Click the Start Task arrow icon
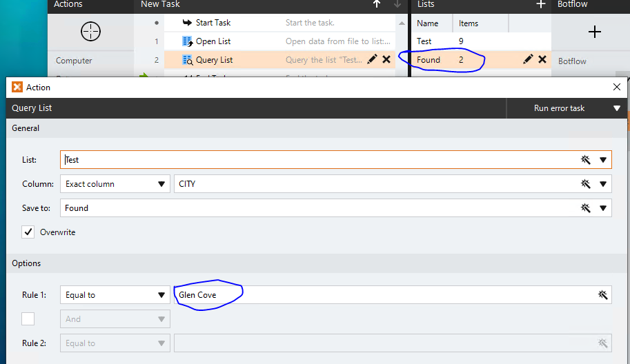Viewport: 630px width, 364px height. coord(187,23)
